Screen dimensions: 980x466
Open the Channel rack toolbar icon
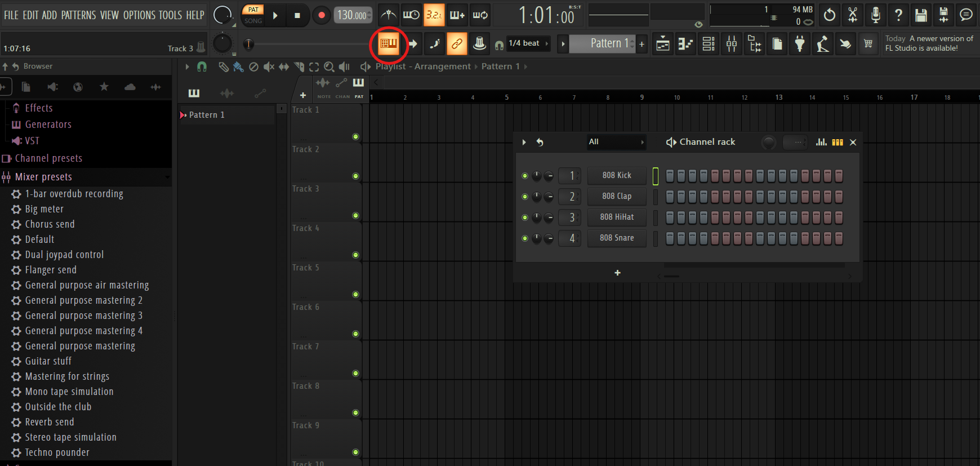709,43
